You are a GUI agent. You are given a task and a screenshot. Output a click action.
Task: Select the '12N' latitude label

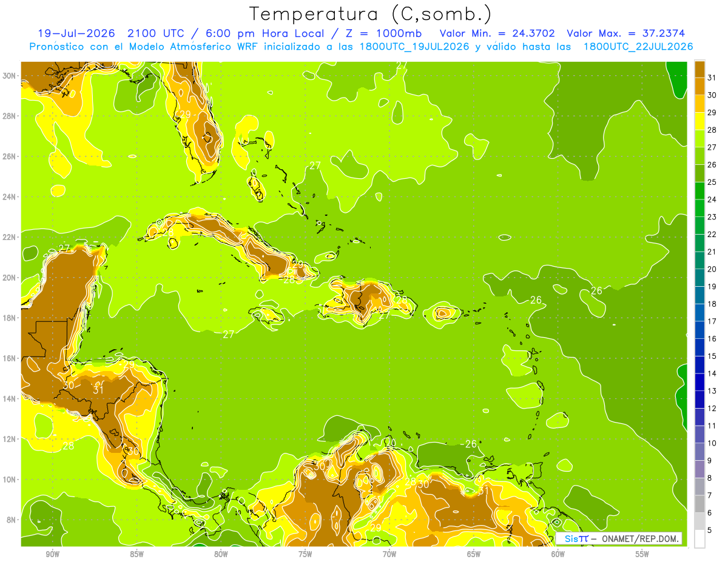(10, 439)
